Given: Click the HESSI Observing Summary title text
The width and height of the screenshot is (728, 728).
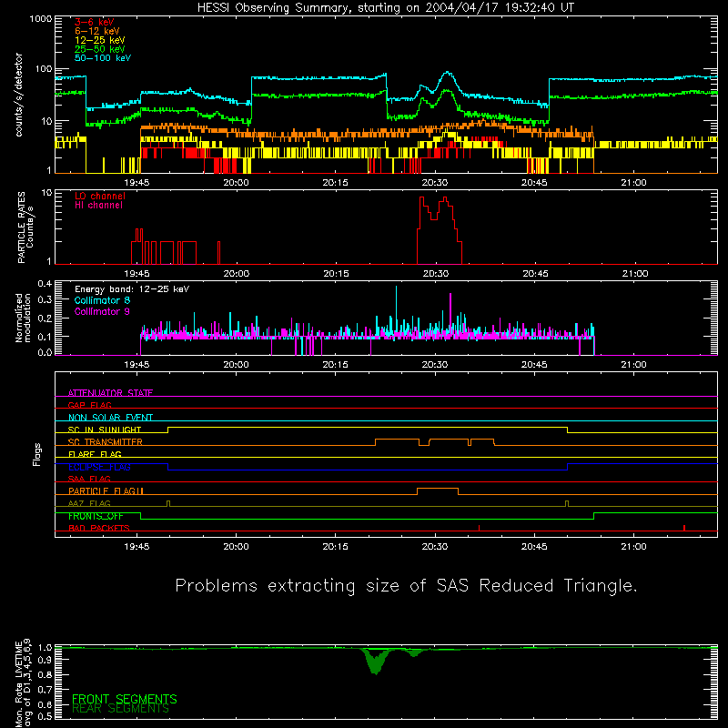Looking at the screenshot, I should click(386, 8).
